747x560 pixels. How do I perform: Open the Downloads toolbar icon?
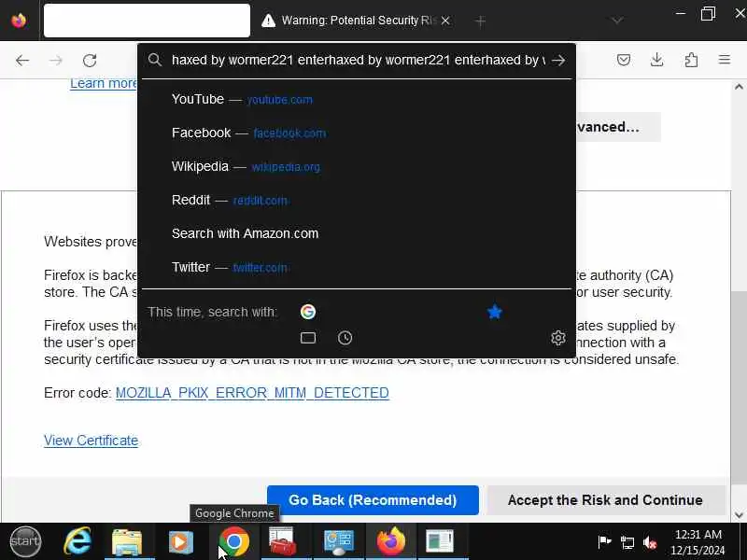[657, 60]
